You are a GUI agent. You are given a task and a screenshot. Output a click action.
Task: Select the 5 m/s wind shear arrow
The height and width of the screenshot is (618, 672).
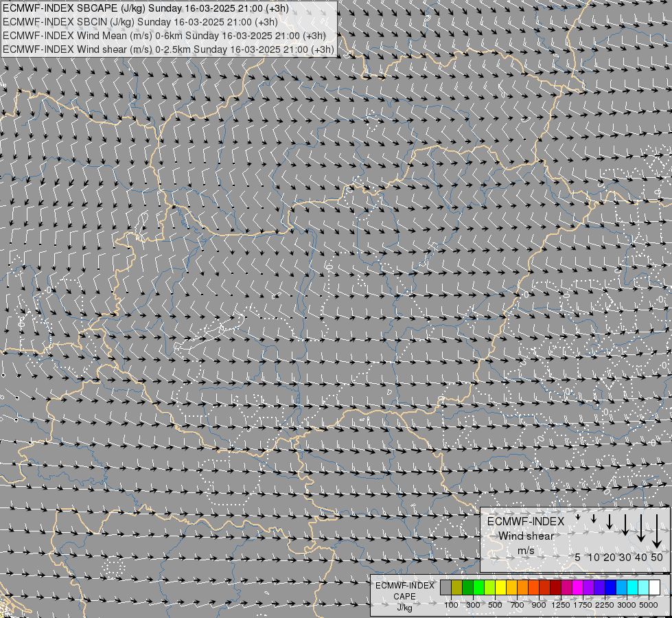pyautogui.click(x=578, y=517)
